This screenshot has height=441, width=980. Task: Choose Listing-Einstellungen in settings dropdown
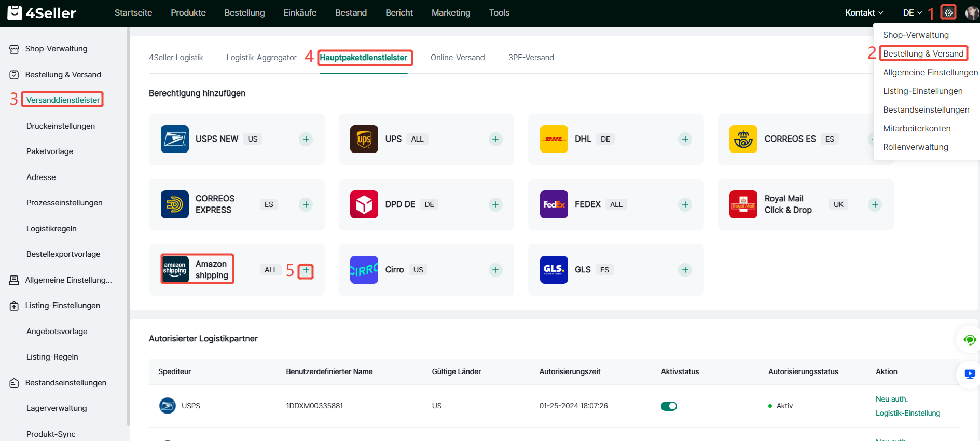pos(923,91)
